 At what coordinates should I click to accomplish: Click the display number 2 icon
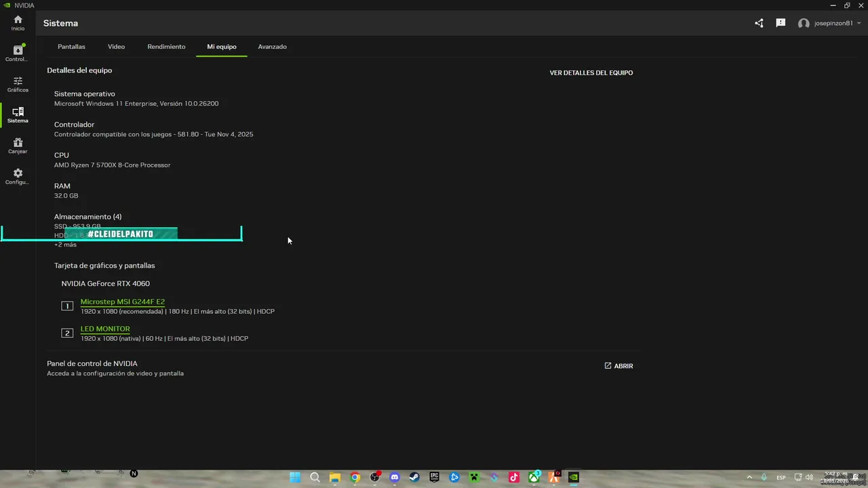67,333
